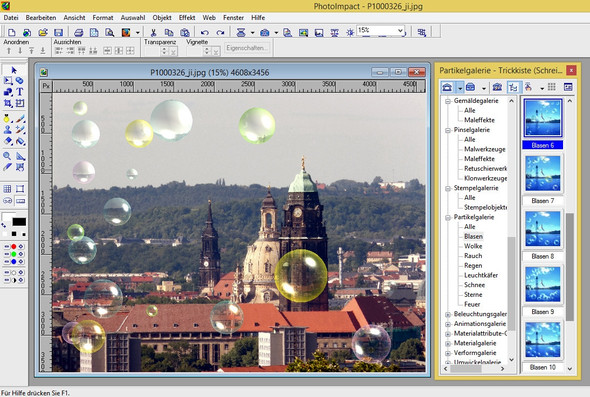Decrease the blue color channel

point(7,262)
